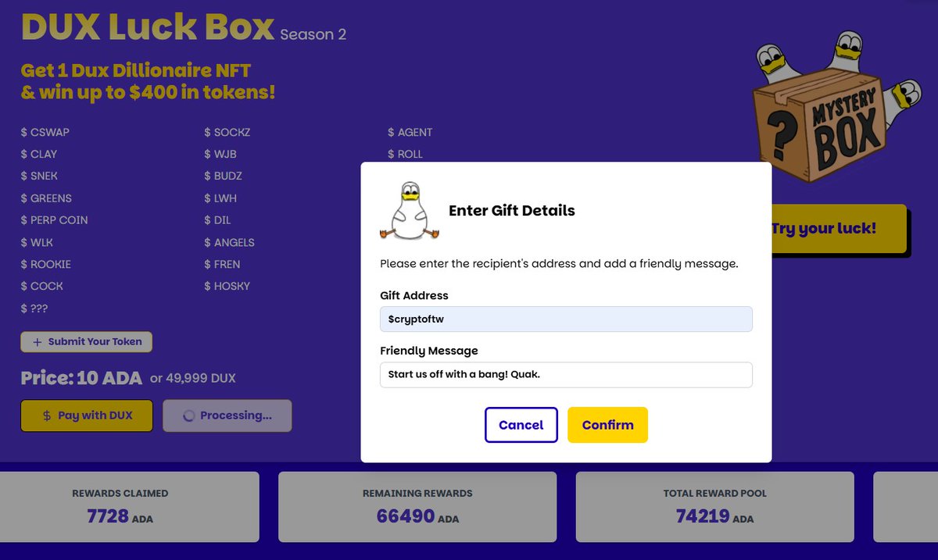Screen dimensions: 938x560
Task: Select the $ HOSKY token entry
Action: 227,286
